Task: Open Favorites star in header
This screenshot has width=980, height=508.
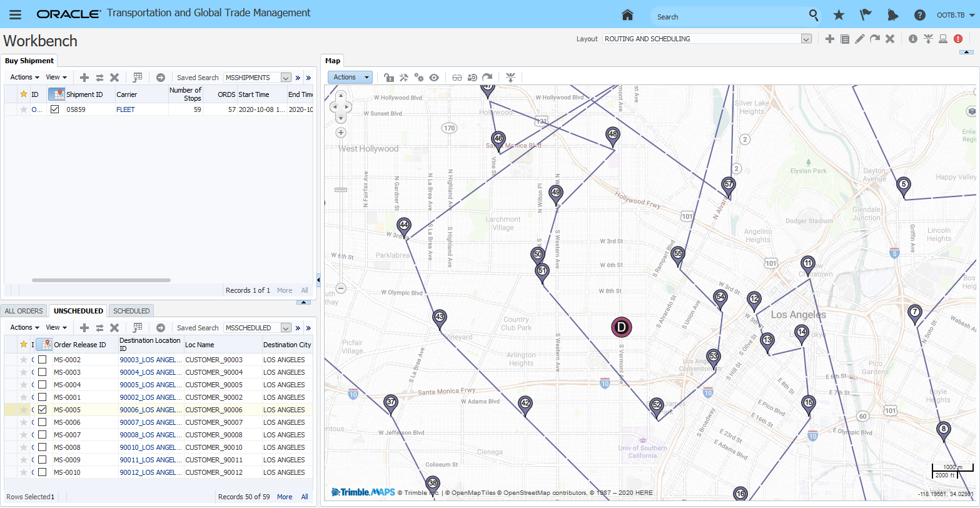Action: [x=839, y=15]
